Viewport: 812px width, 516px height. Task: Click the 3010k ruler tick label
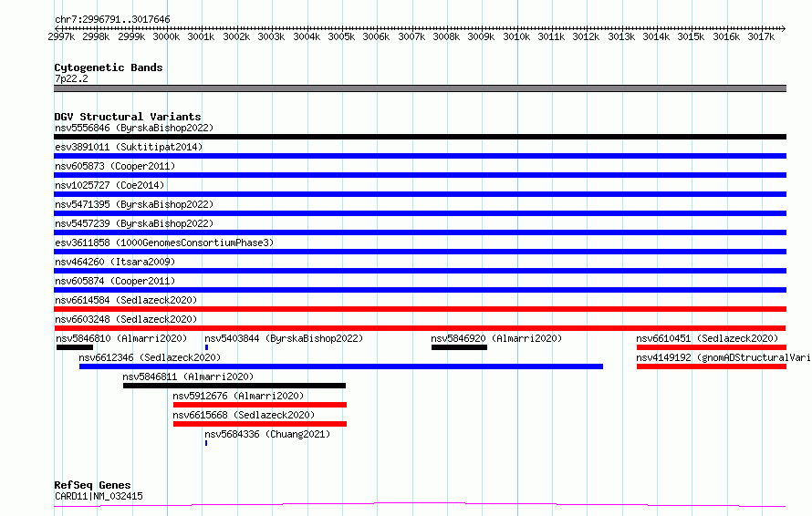pyautogui.click(x=516, y=37)
